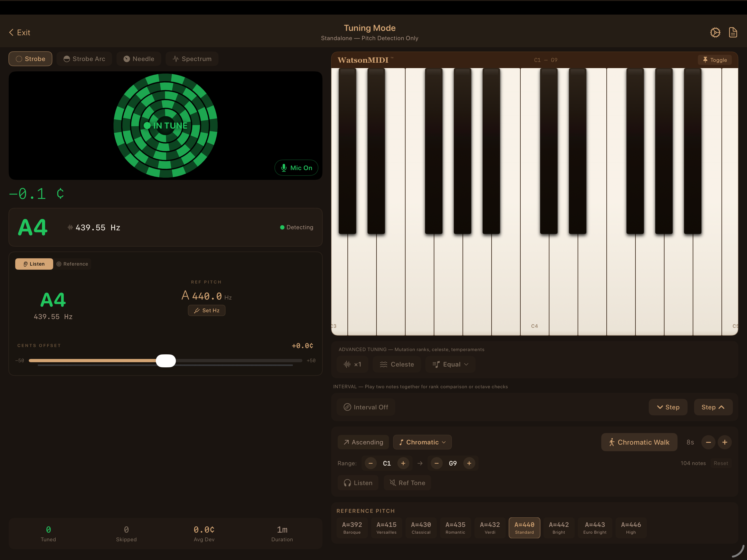Open the settings gear in the top bar
Screen dimensions: 747x560
[x=715, y=32]
